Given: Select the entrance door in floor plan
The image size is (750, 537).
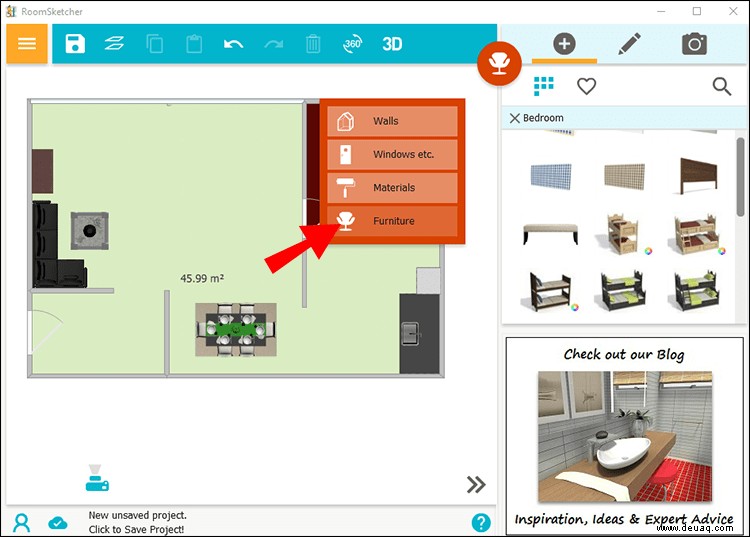Looking at the screenshot, I should [x=45, y=331].
